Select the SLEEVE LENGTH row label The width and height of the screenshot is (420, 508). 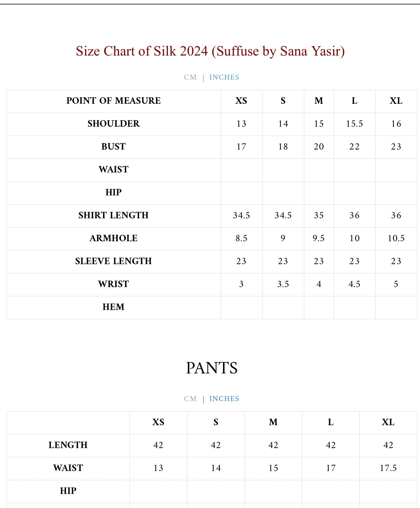point(114,261)
